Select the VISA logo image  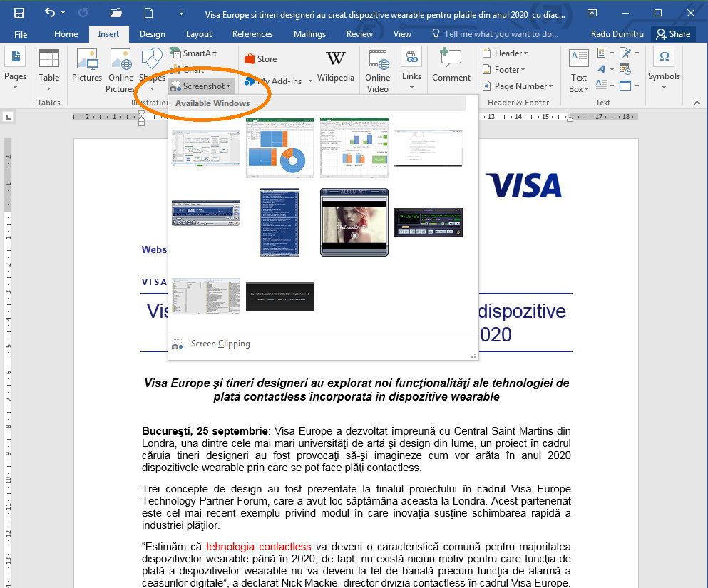524,185
